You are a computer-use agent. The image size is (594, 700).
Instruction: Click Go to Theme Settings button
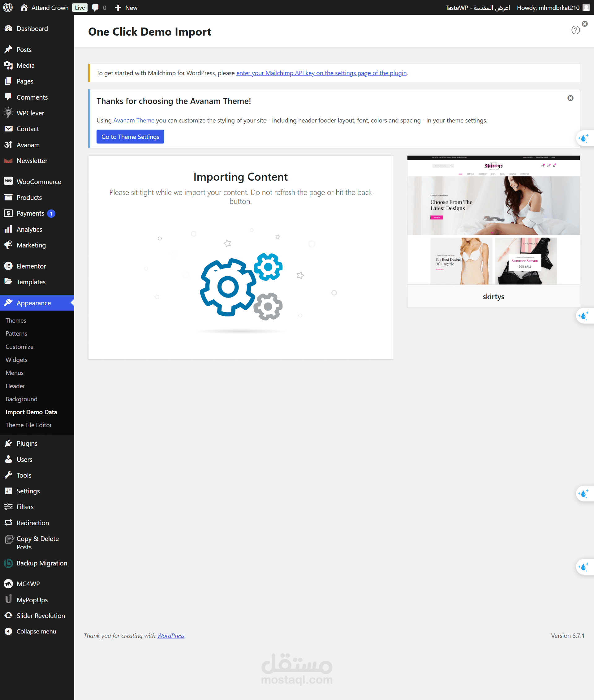pyautogui.click(x=130, y=137)
